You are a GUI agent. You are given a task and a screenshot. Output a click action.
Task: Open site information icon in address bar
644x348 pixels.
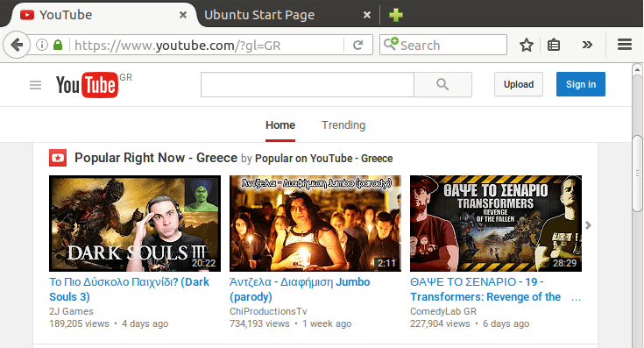point(42,45)
